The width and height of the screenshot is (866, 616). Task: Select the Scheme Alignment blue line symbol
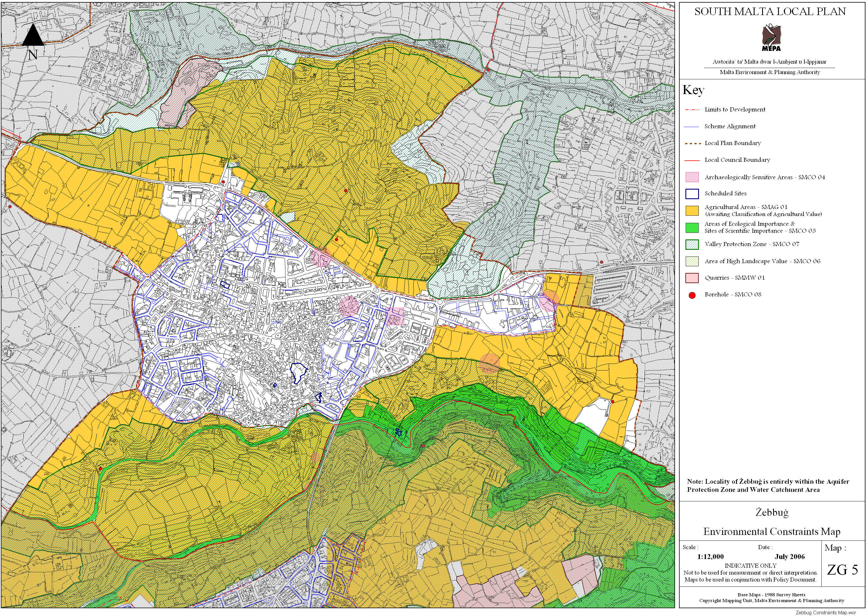(x=692, y=127)
